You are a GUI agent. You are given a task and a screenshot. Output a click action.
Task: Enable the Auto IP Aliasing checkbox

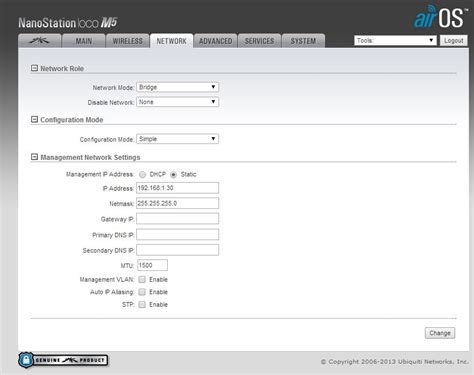(142, 292)
